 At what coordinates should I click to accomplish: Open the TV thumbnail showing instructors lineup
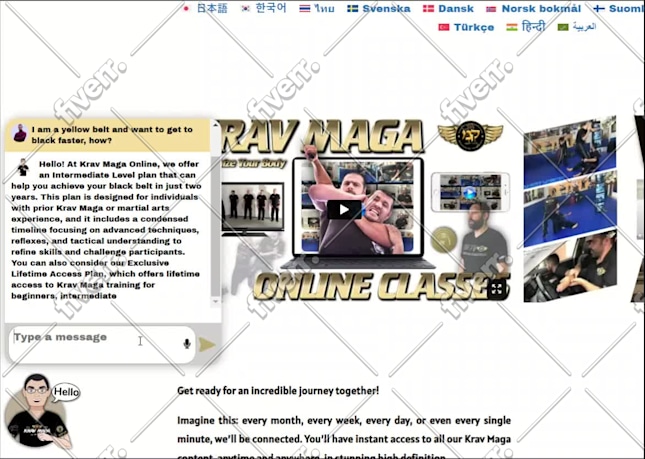(253, 208)
